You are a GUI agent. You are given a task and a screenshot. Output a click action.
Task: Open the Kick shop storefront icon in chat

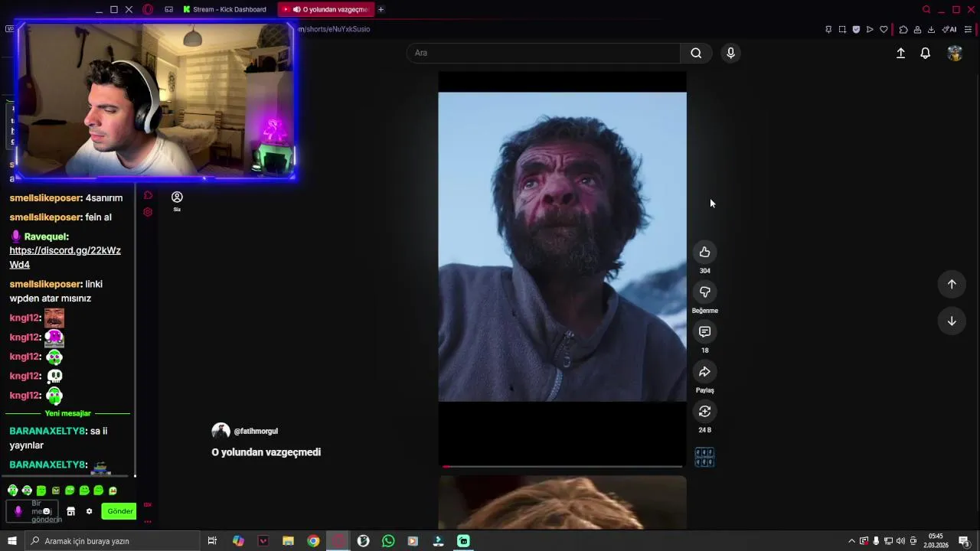click(70, 511)
